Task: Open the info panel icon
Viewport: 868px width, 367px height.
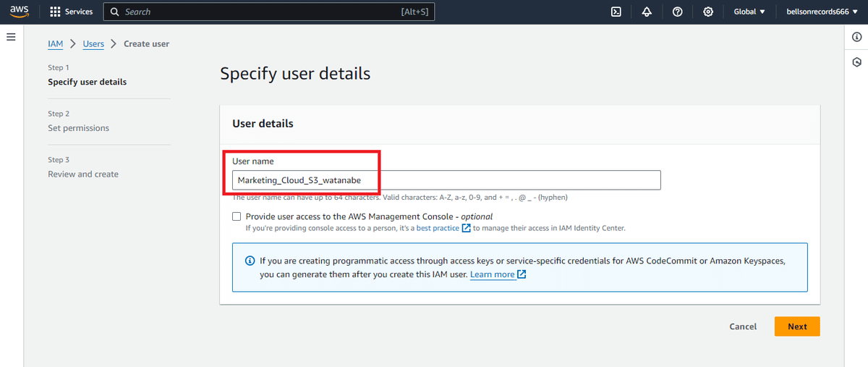Action: (856, 38)
